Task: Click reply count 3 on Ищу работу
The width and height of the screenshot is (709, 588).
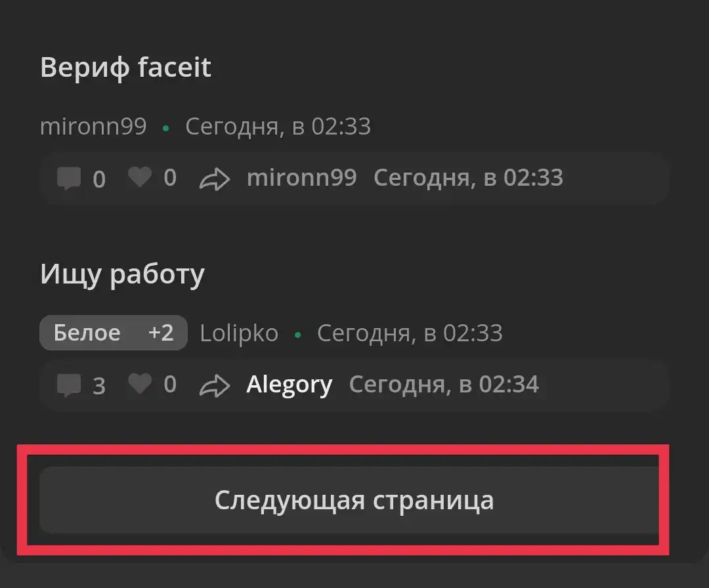Action: pos(99,385)
